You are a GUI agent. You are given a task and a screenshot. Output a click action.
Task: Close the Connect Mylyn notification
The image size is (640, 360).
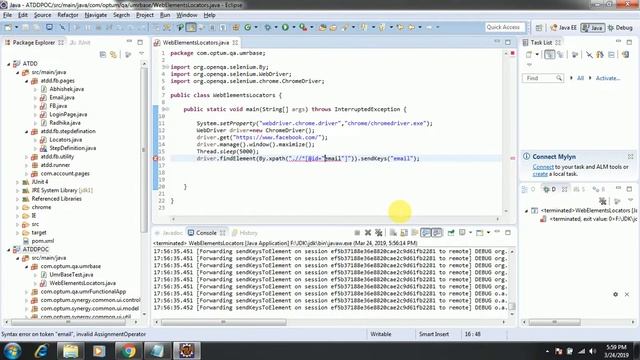point(630,157)
